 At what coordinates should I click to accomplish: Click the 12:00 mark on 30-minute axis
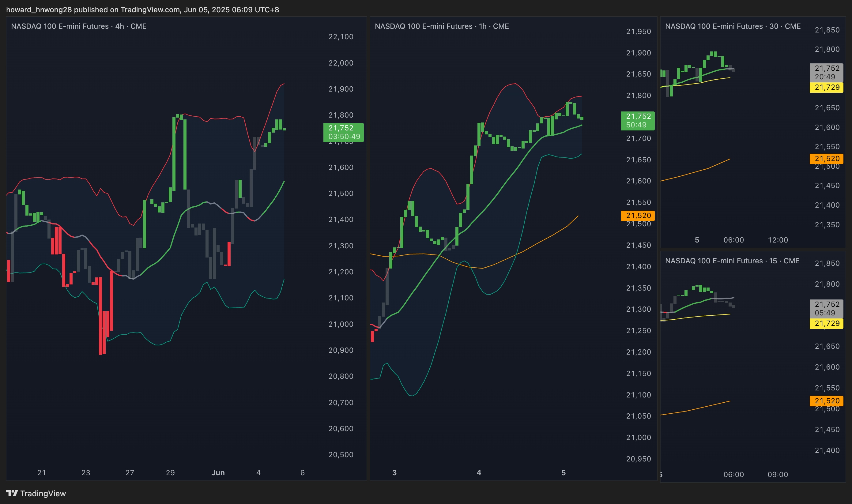click(x=778, y=240)
